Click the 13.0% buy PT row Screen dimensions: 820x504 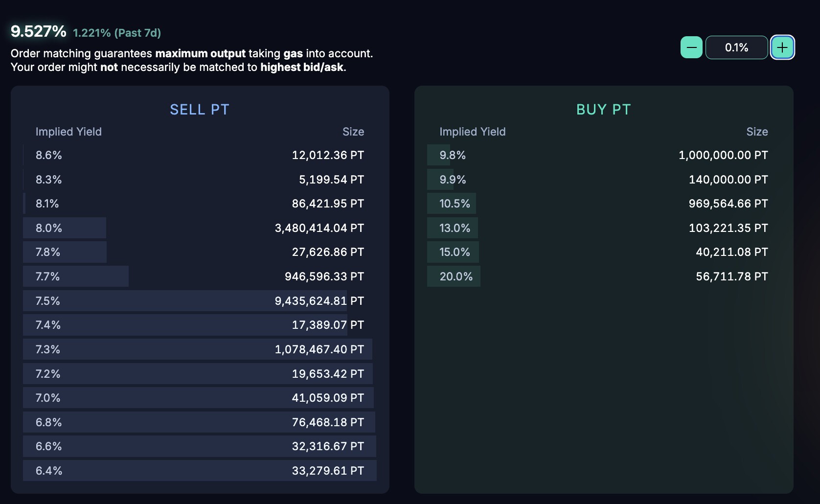pos(603,228)
